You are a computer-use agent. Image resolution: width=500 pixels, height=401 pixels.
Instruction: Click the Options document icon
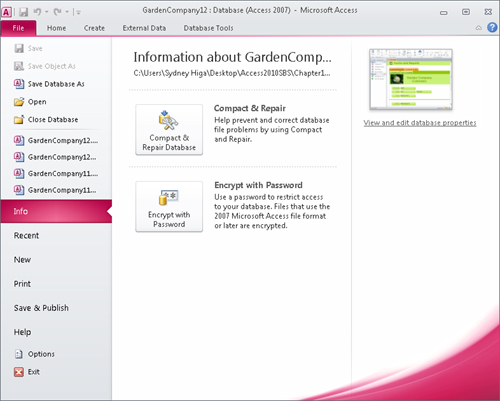pyautogui.click(x=19, y=354)
